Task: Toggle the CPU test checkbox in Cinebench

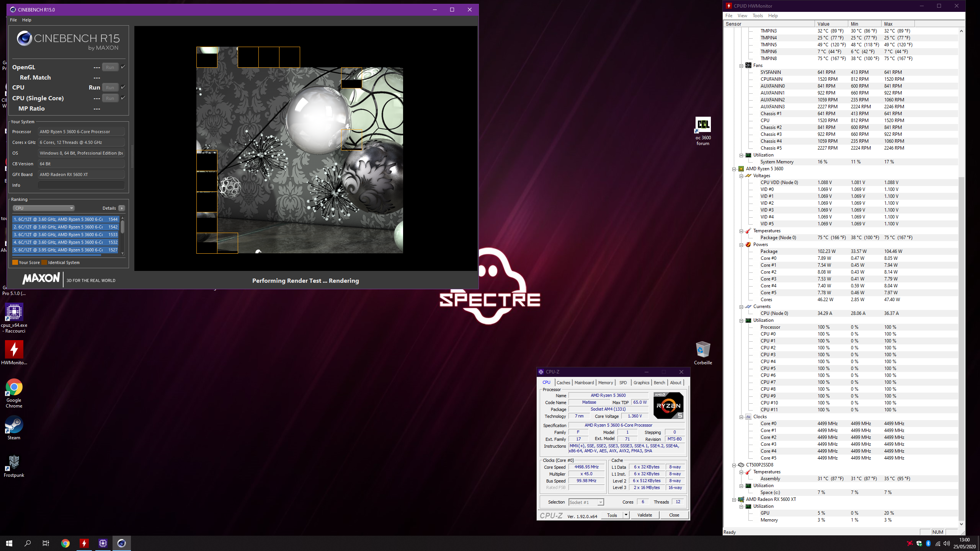Action: (123, 87)
